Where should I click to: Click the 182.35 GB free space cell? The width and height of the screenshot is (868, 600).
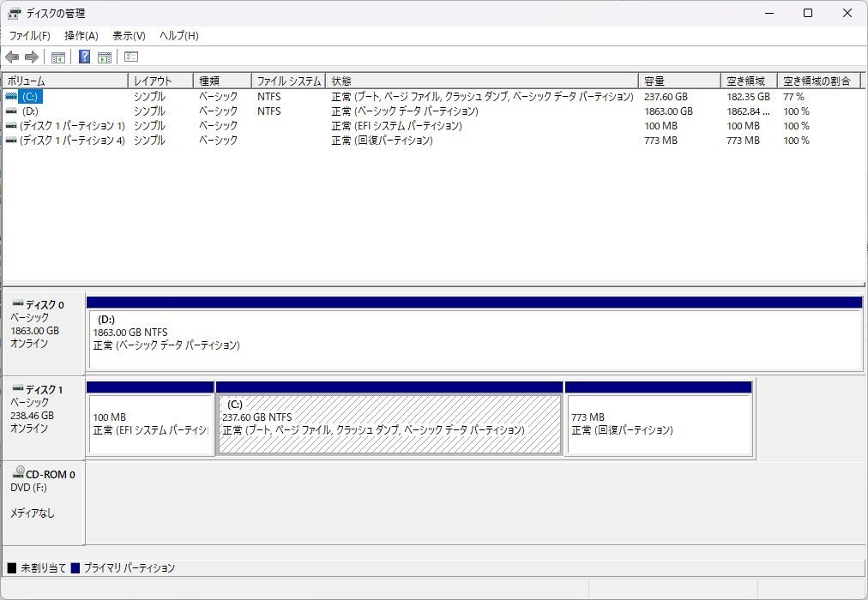[x=749, y=96]
